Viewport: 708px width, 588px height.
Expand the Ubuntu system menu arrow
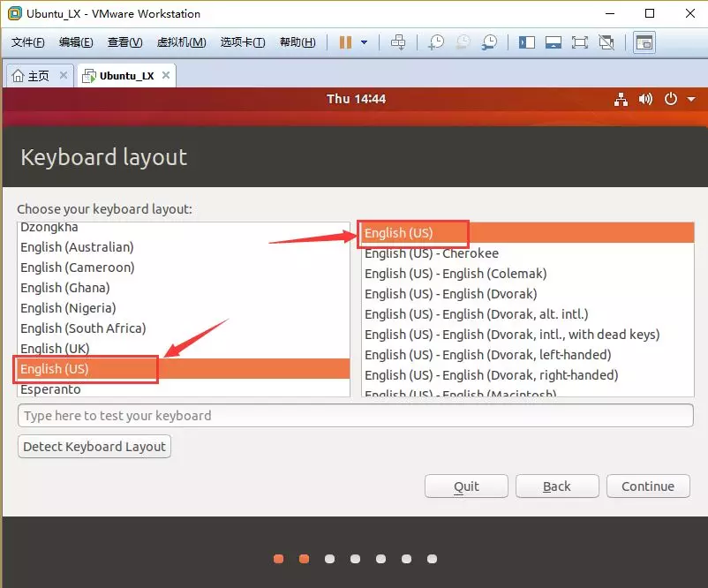(691, 99)
